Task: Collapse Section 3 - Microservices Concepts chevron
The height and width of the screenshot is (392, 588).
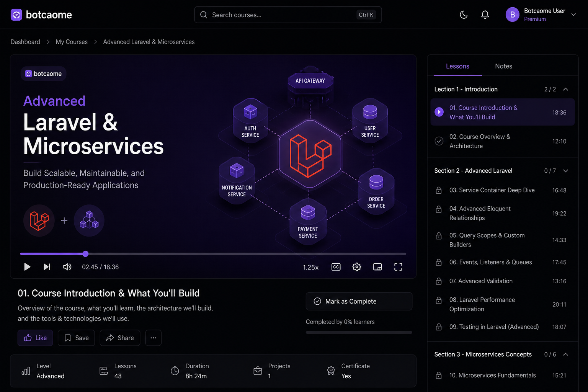Action: click(x=565, y=354)
